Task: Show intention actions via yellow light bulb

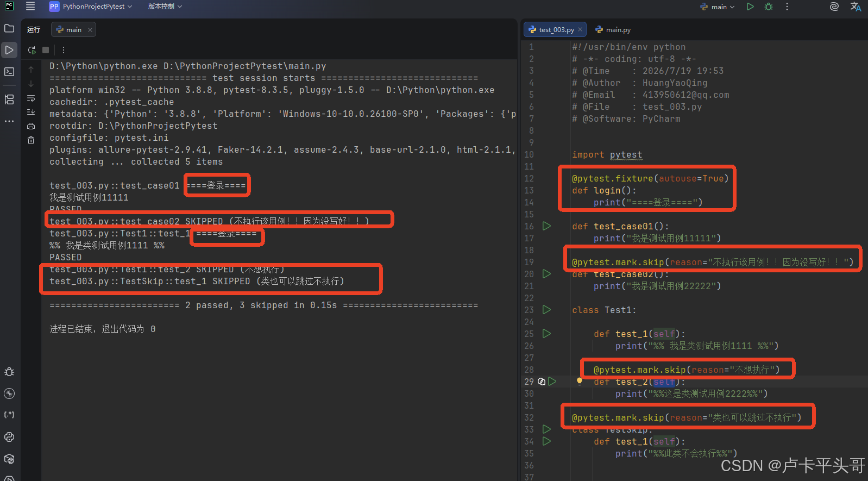Action: point(580,382)
